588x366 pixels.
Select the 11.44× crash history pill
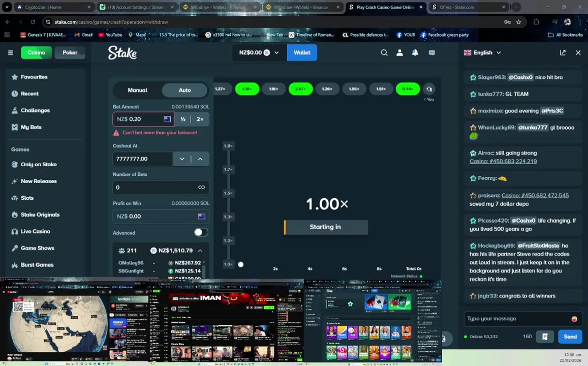[x=408, y=89]
